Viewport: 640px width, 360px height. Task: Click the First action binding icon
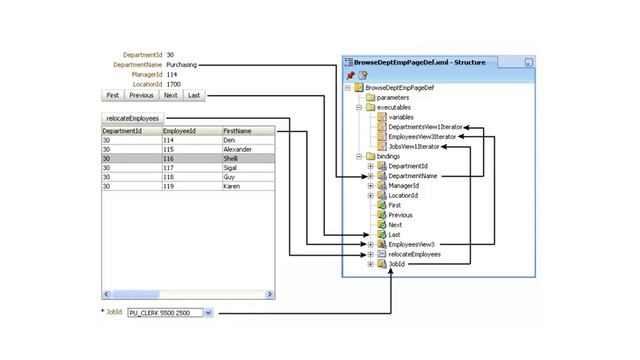(x=382, y=205)
